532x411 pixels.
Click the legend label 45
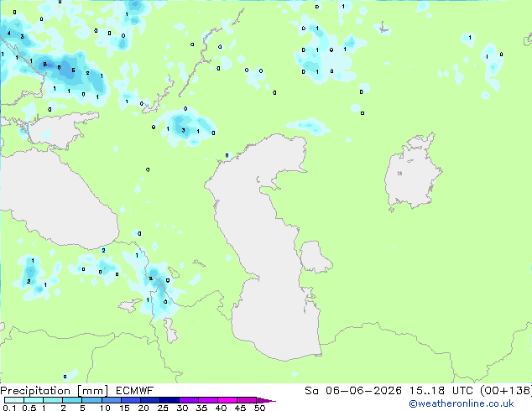pos(240,408)
